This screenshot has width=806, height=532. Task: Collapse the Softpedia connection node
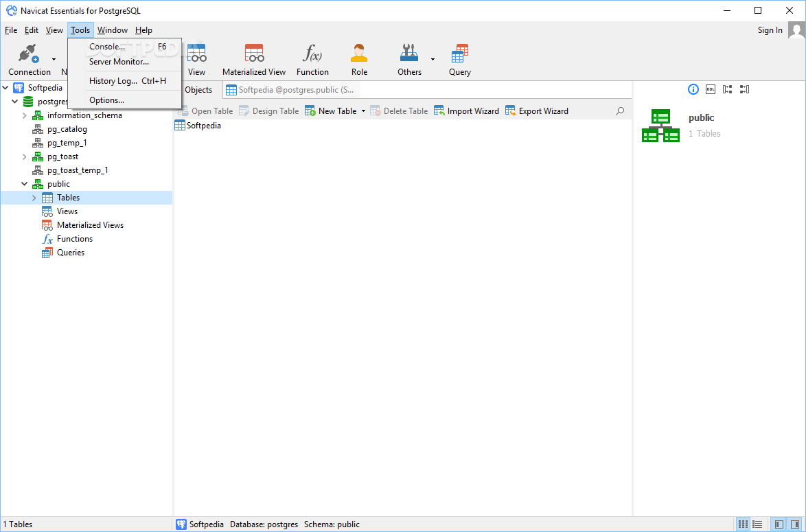(x=5, y=88)
